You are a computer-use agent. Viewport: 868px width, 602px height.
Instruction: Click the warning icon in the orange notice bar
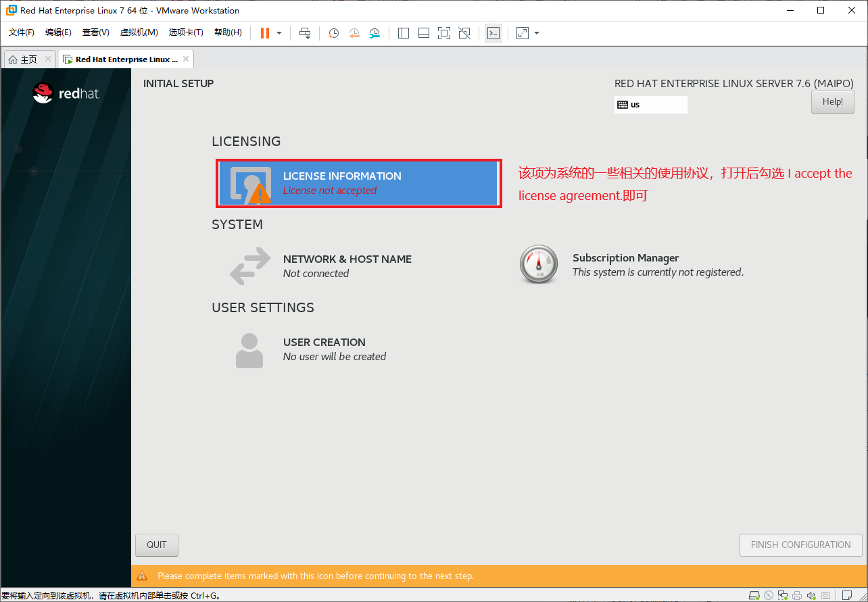coord(142,576)
